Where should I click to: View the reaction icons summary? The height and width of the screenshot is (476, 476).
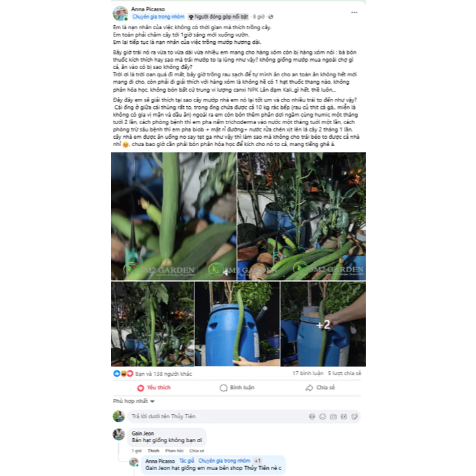click(x=123, y=373)
